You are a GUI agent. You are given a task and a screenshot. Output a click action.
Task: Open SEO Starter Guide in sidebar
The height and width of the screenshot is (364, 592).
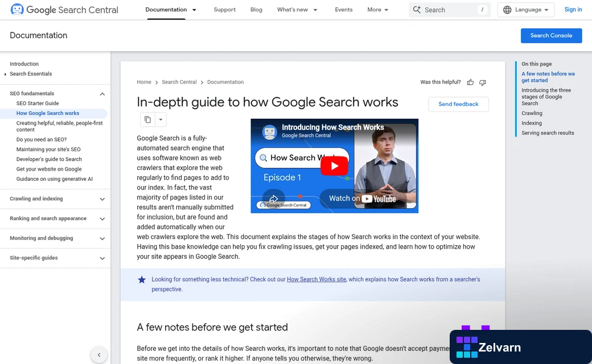pyautogui.click(x=38, y=104)
